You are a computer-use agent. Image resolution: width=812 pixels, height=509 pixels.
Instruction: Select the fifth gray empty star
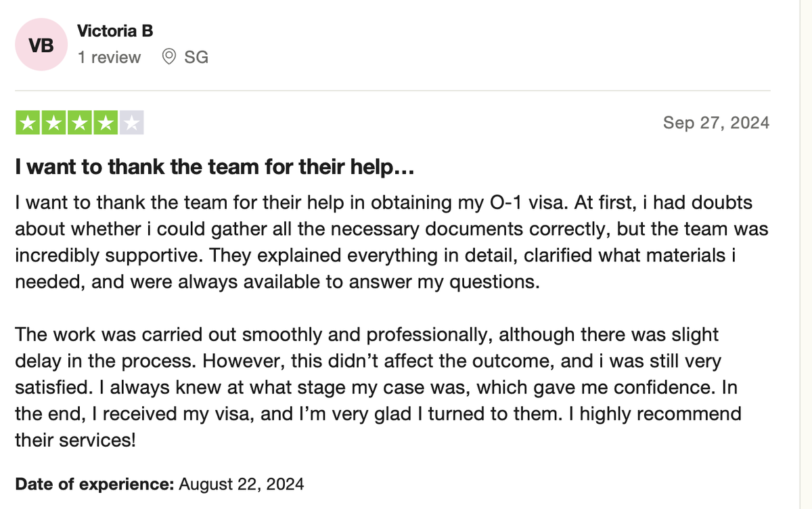coord(131,123)
